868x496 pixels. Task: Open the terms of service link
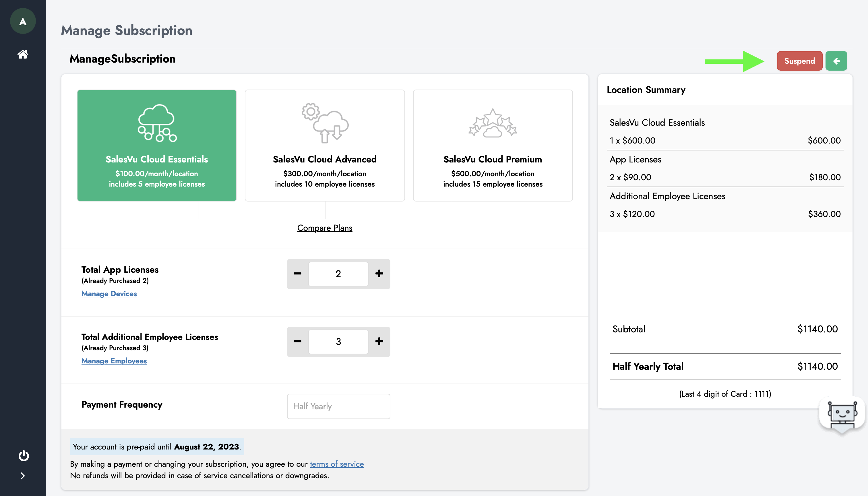tap(337, 464)
